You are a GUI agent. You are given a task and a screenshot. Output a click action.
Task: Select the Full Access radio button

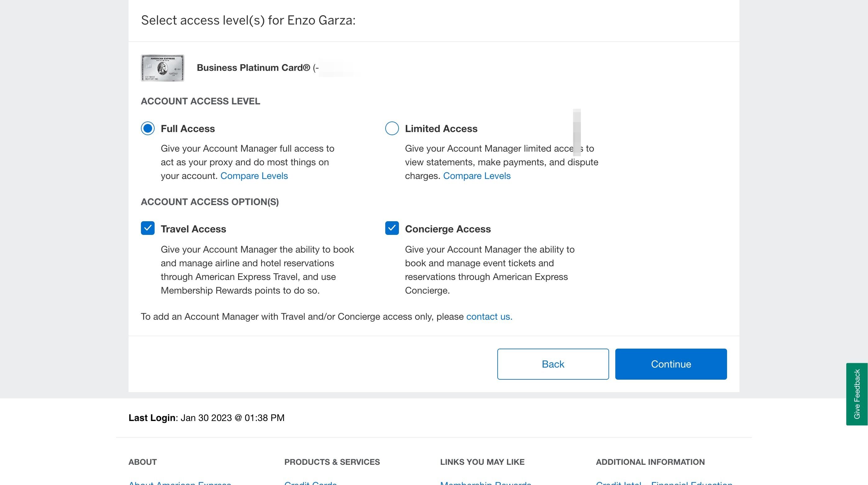click(147, 128)
